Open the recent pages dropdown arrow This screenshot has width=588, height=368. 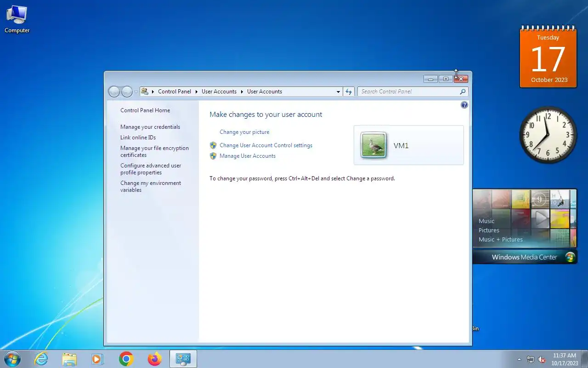point(136,92)
